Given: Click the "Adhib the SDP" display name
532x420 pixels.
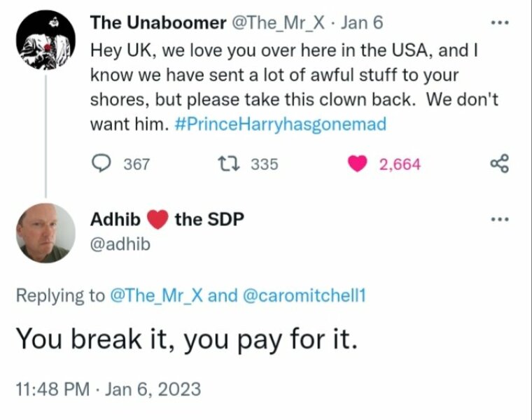Looking at the screenshot, I should tap(167, 219).
